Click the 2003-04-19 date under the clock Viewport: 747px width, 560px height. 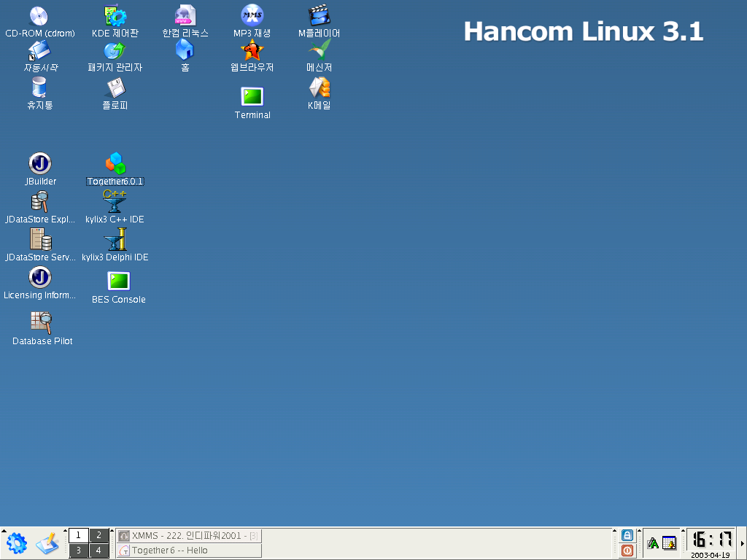(x=711, y=555)
